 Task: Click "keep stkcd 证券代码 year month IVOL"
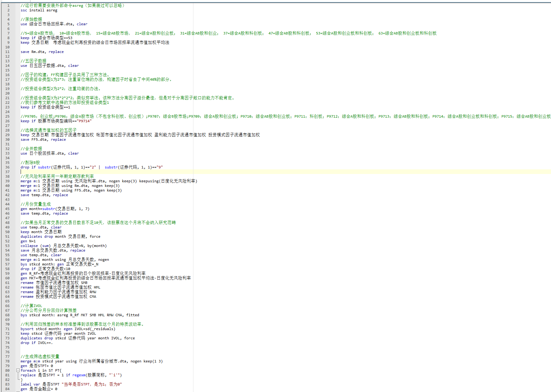tap(58, 333)
